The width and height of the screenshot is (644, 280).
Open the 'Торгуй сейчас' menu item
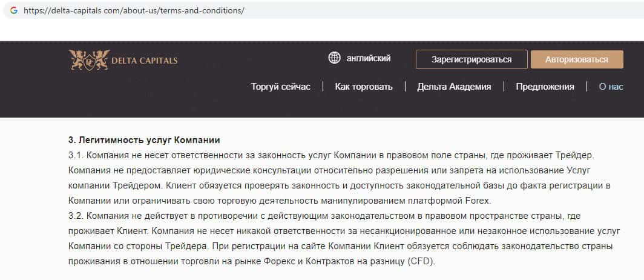(280, 87)
